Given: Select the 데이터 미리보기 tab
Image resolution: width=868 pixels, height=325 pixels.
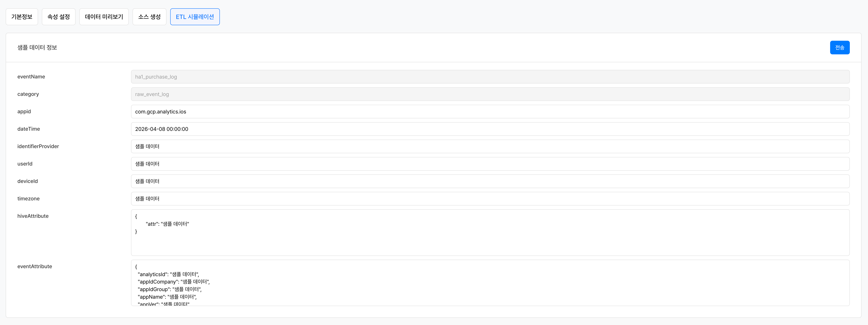Looking at the screenshot, I should coord(104,17).
